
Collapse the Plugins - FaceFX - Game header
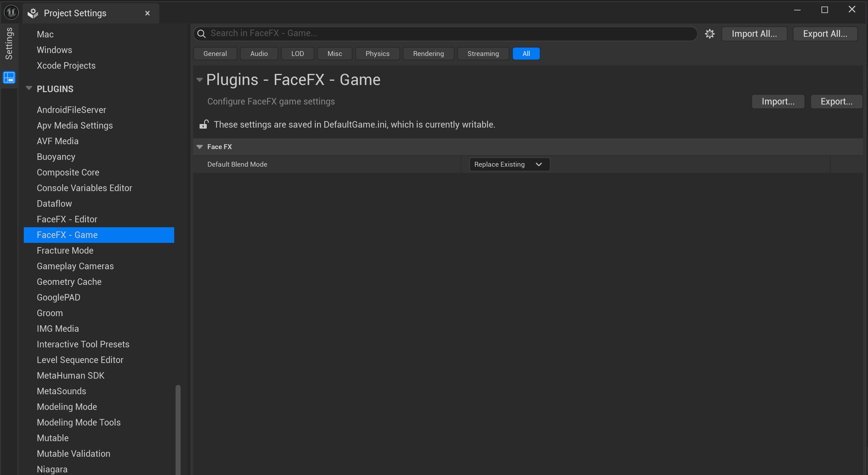tap(200, 80)
